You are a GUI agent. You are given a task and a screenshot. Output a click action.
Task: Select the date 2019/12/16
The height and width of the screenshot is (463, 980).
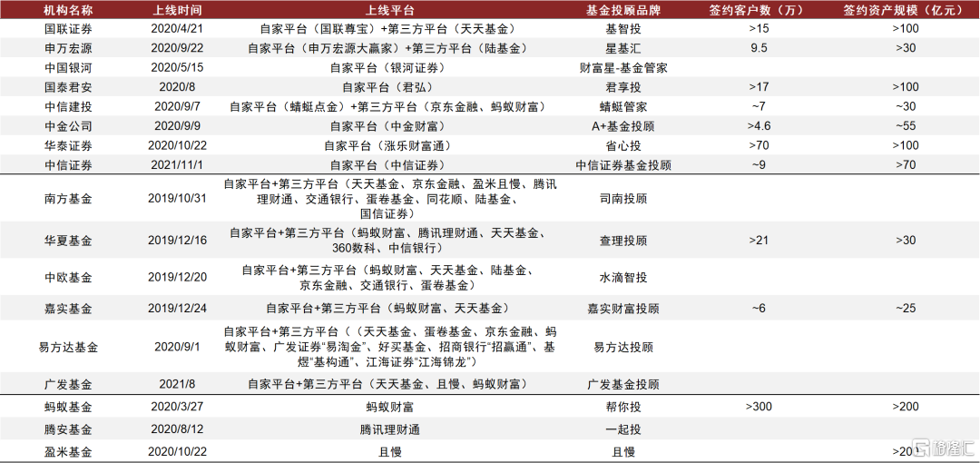pyautogui.click(x=178, y=241)
